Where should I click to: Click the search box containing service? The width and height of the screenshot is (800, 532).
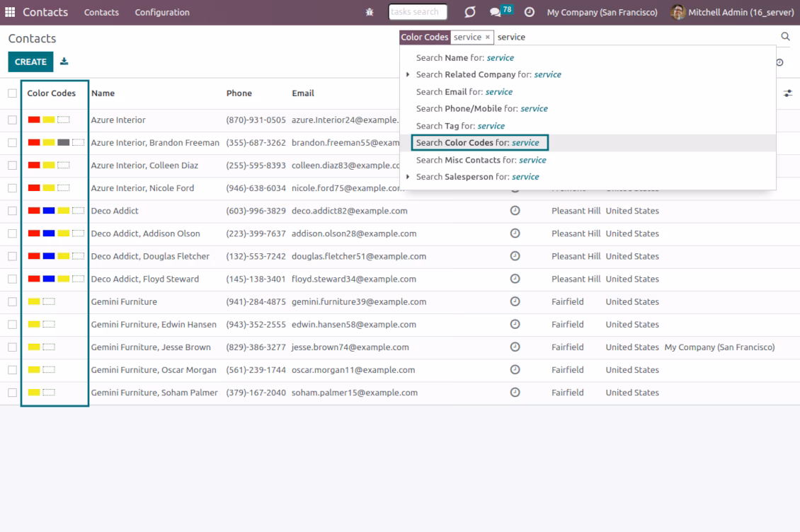[x=635, y=37]
